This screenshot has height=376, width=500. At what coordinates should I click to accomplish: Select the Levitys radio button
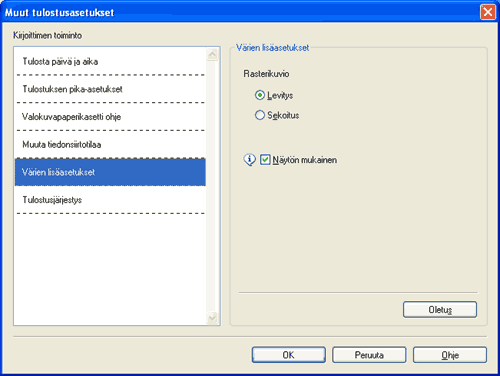260,95
